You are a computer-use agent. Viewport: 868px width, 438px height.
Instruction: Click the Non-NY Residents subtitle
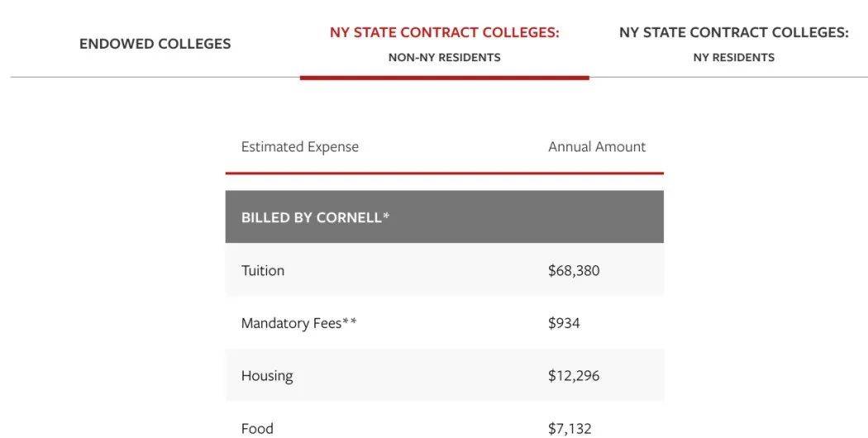pyautogui.click(x=444, y=58)
